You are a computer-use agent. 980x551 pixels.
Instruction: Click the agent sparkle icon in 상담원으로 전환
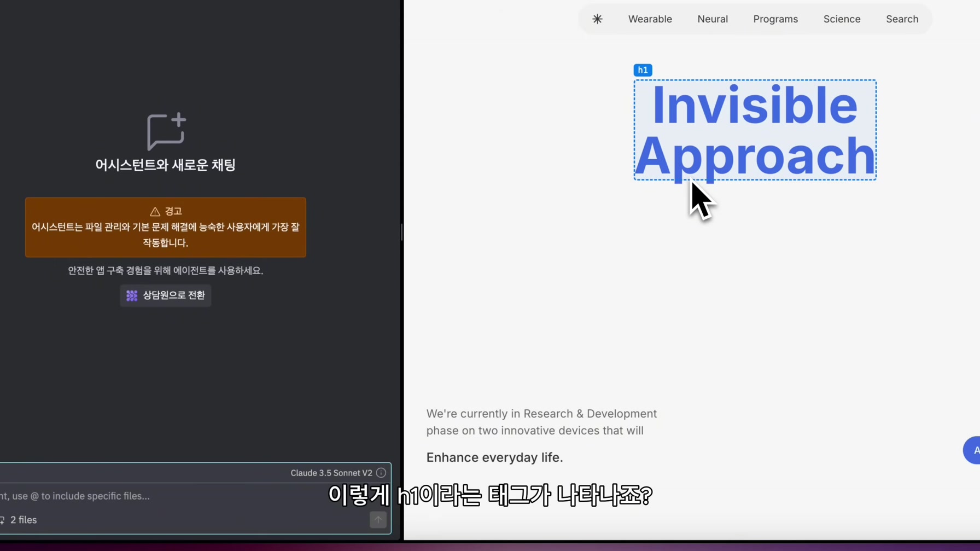pyautogui.click(x=132, y=295)
